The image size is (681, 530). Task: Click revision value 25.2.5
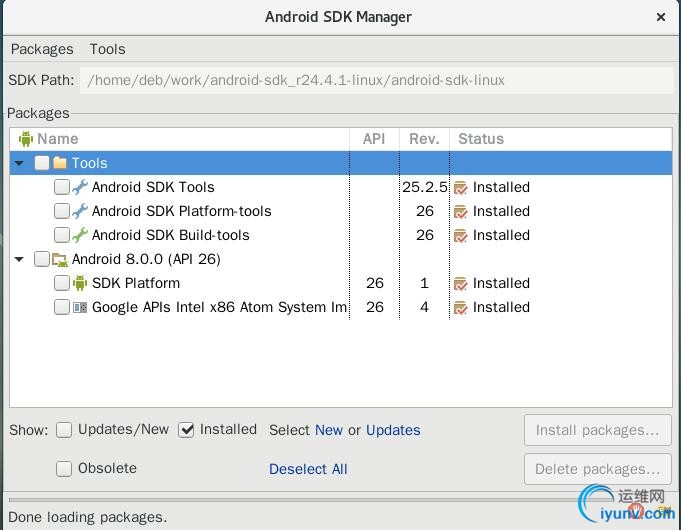(x=424, y=187)
